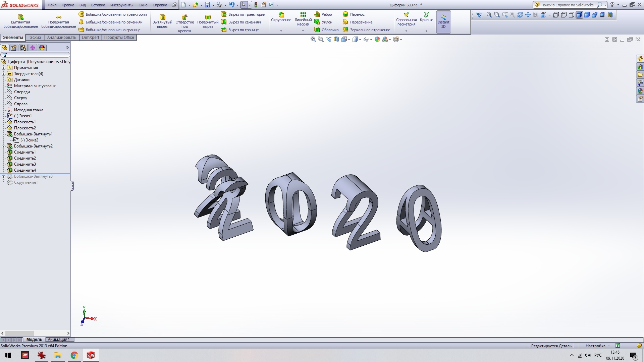
Task: Expand the Примечания tree node
Action: (4, 68)
